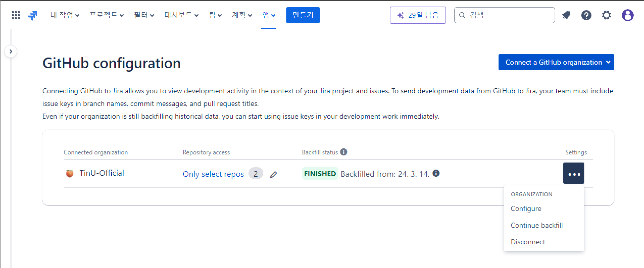
Task: Click the Backfill status header info icon
Action: [343, 152]
